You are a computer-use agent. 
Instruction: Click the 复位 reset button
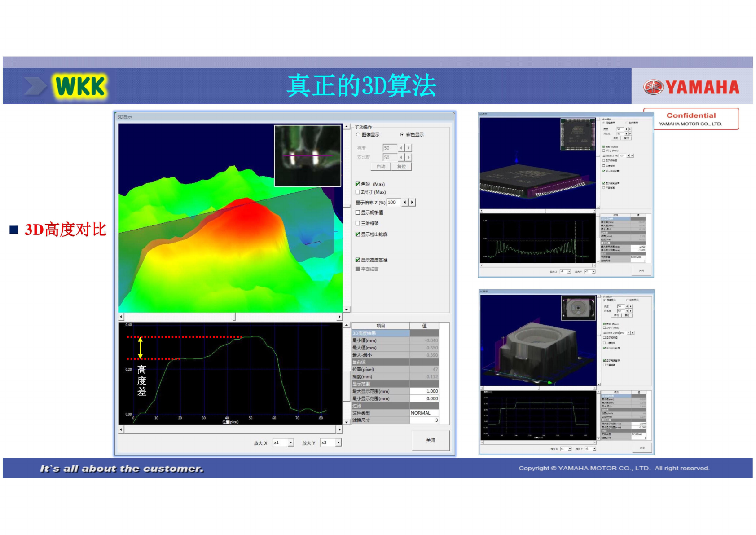[x=401, y=167]
